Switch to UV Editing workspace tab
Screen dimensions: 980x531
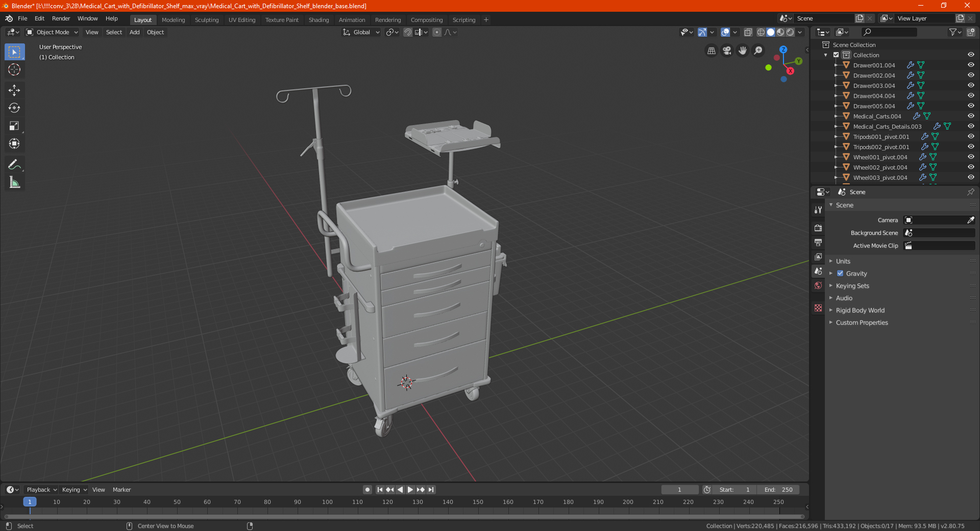(x=242, y=20)
